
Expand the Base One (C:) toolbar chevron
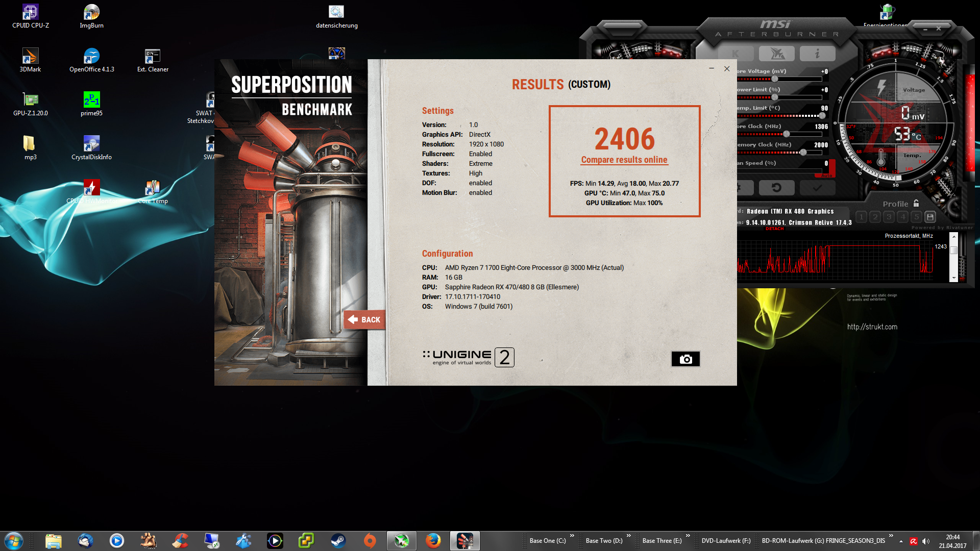[572, 535]
